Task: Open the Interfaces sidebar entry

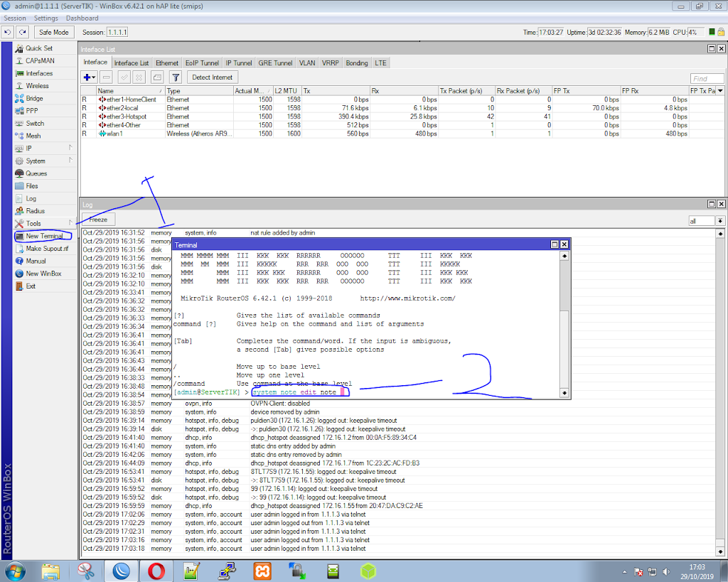Action: 39,73
